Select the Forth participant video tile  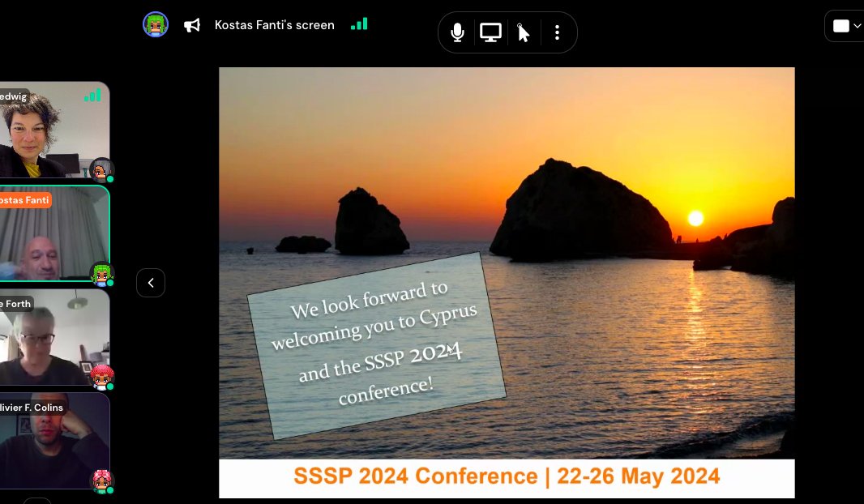(x=54, y=337)
